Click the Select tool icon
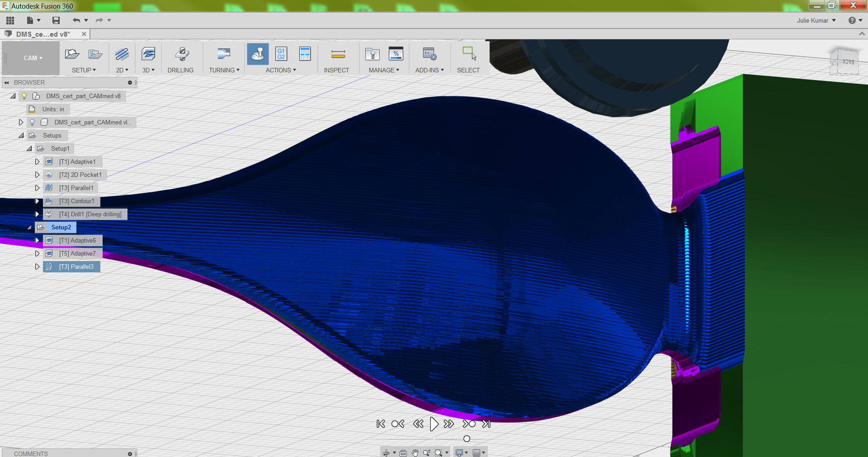 tap(469, 53)
